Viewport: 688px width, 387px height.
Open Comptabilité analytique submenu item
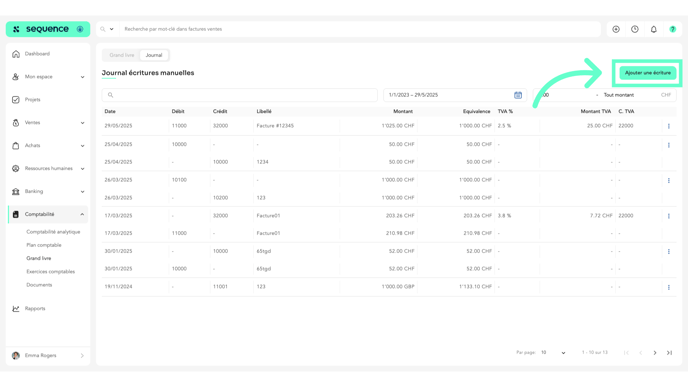coord(53,232)
